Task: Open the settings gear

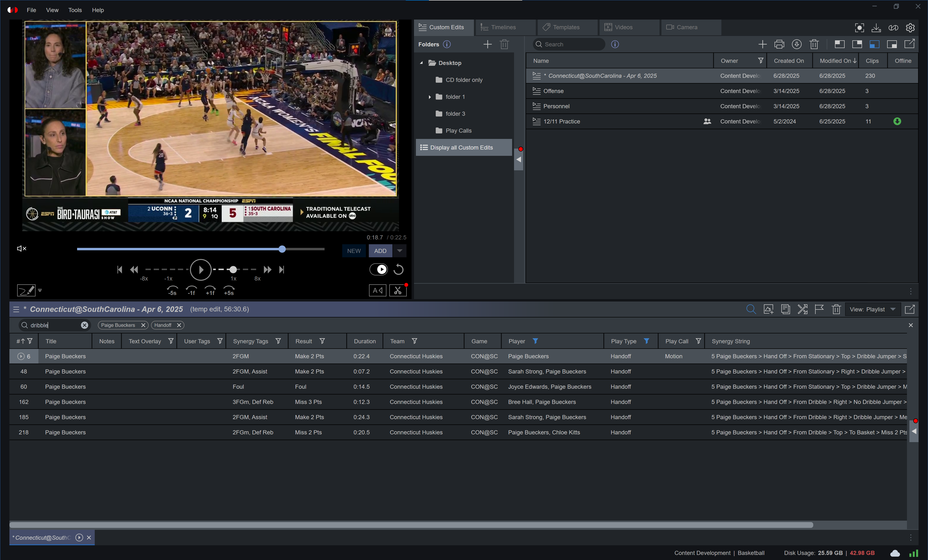Action: (910, 28)
